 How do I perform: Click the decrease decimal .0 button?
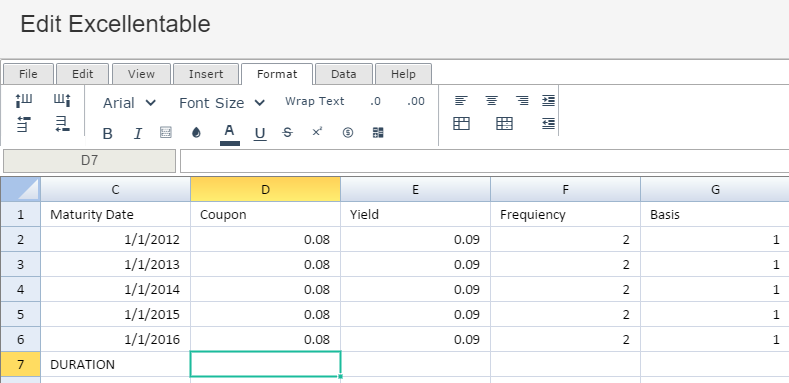(375, 101)
